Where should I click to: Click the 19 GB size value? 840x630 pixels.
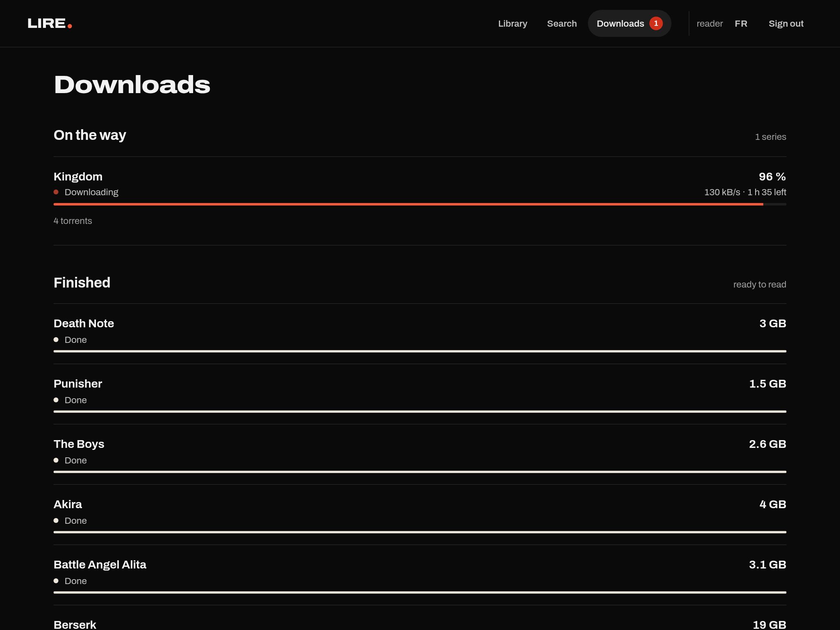[769, 624]
